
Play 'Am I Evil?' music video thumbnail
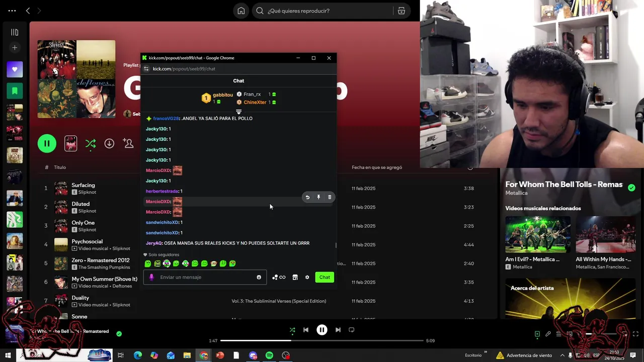coord(538,234)
